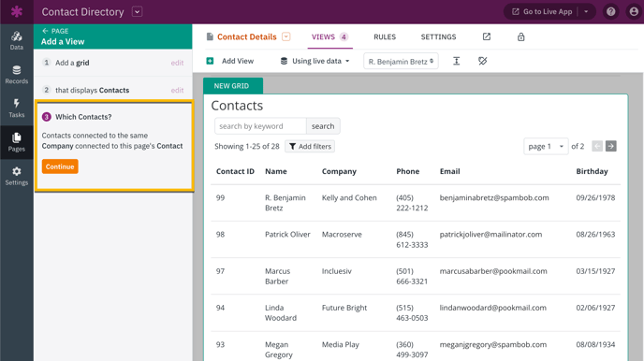The width and height of the screenshot is (644, 361).
Task: Select the Linda Woodard name cell
Action: [x=281, y=312]
